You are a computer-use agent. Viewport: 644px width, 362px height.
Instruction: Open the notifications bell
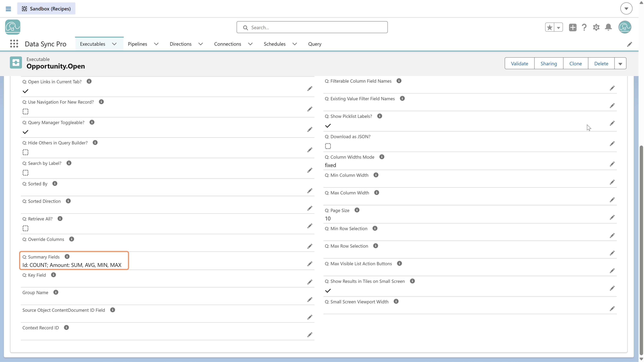608,27
